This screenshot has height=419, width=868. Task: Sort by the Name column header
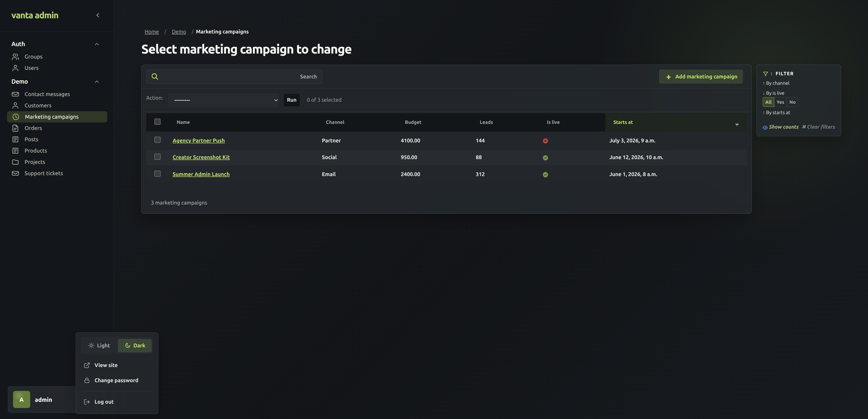(x=183, y=122)
